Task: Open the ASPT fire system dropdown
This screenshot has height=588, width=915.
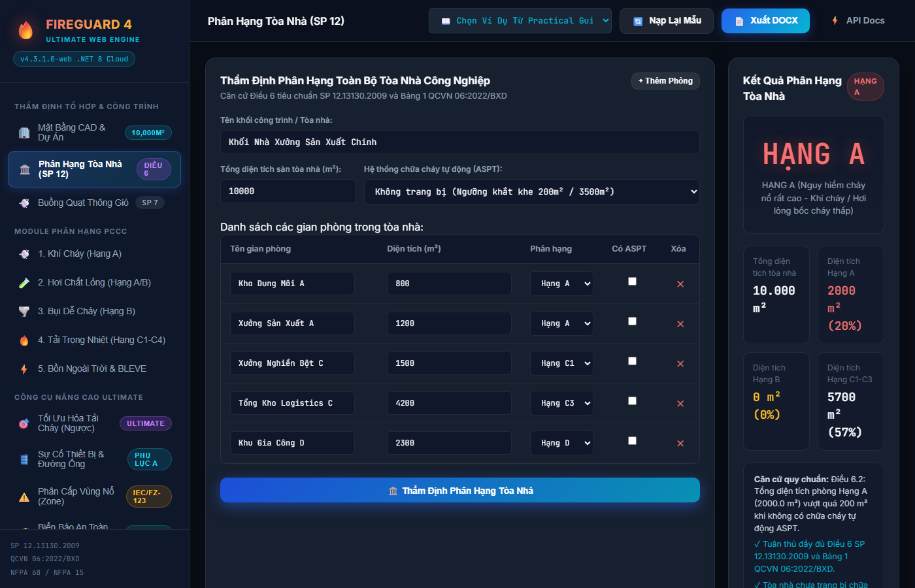Action: (531, 191)
